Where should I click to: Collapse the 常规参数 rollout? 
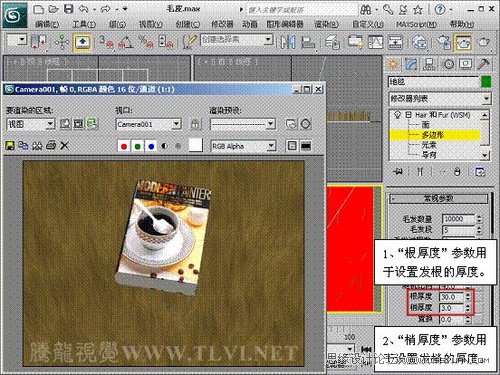(x=439, y=199)
